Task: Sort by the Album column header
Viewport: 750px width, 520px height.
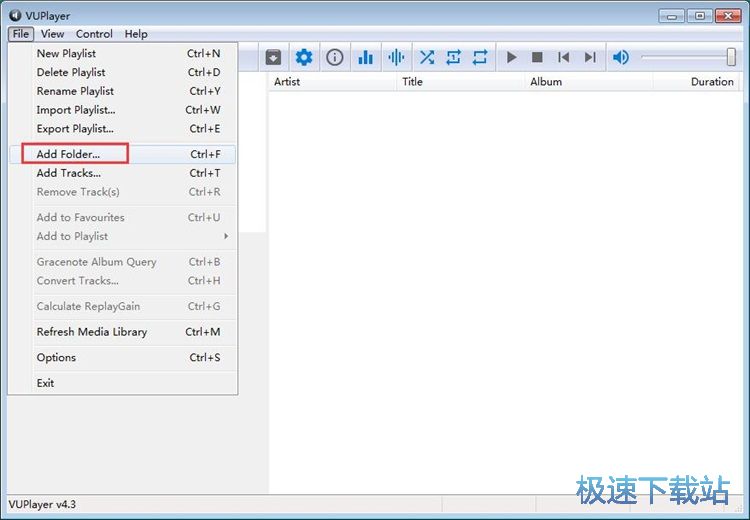Action: click(589, 82)
